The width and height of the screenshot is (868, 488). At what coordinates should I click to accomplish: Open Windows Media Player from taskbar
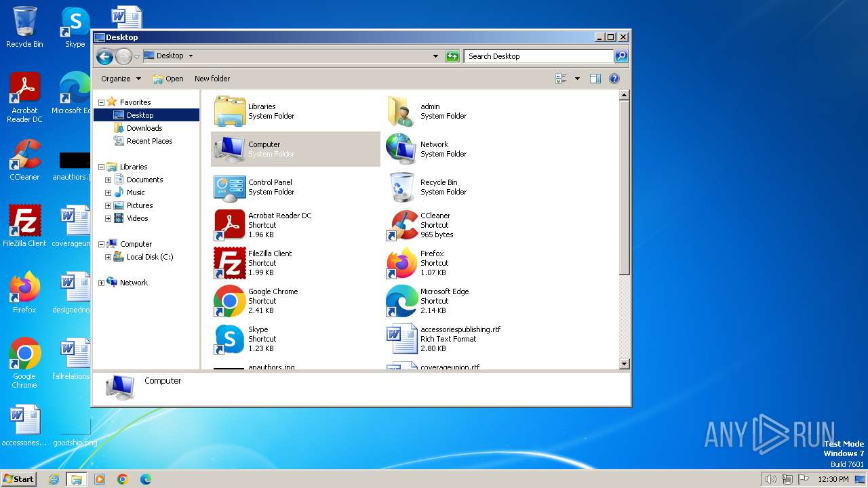[x=100, y=479]
